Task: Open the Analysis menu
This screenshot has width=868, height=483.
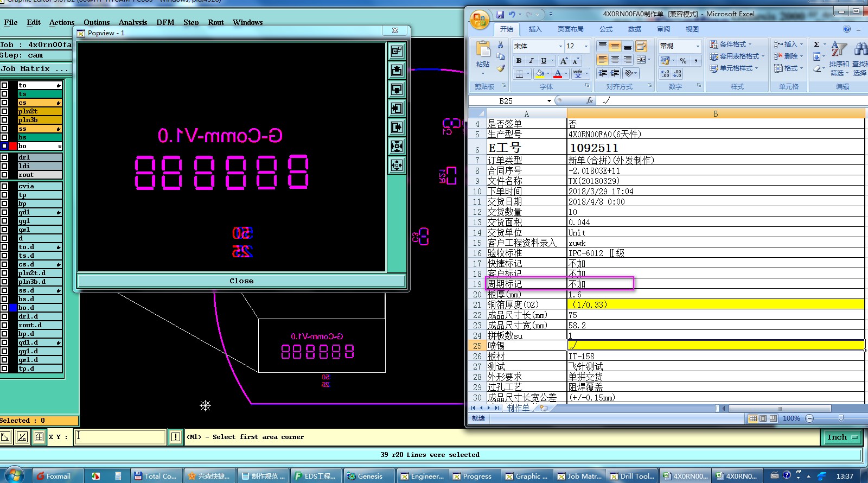Action: pos(133,22)
